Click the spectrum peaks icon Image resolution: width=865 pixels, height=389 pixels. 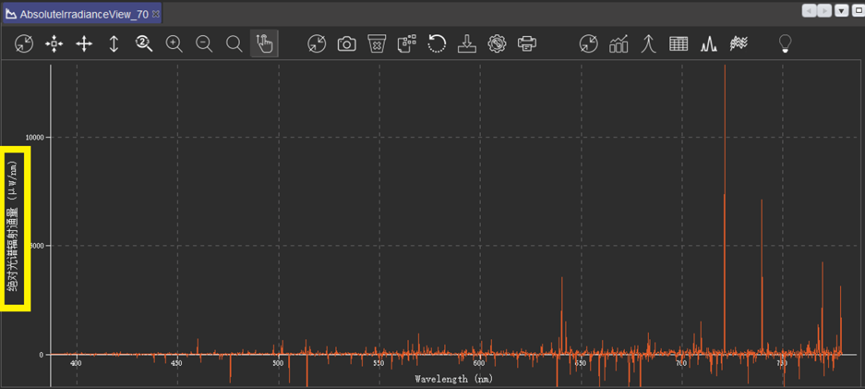(x=708, y=44)
